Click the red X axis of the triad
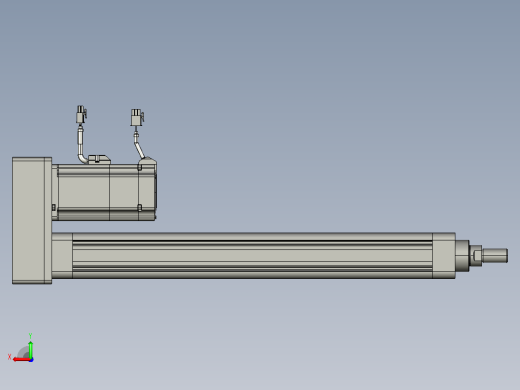This screenshot has width=520, height=390. 22,360
